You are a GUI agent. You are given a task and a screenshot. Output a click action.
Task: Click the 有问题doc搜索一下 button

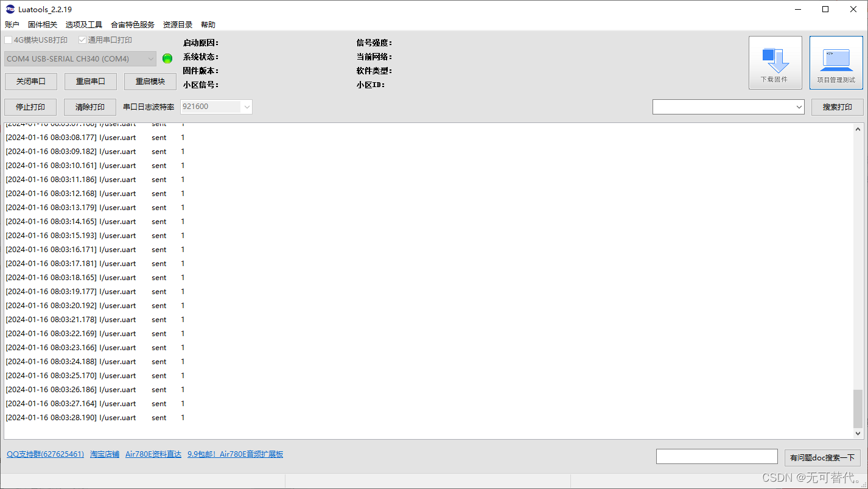pyautogui.click(x=822, y=458)
